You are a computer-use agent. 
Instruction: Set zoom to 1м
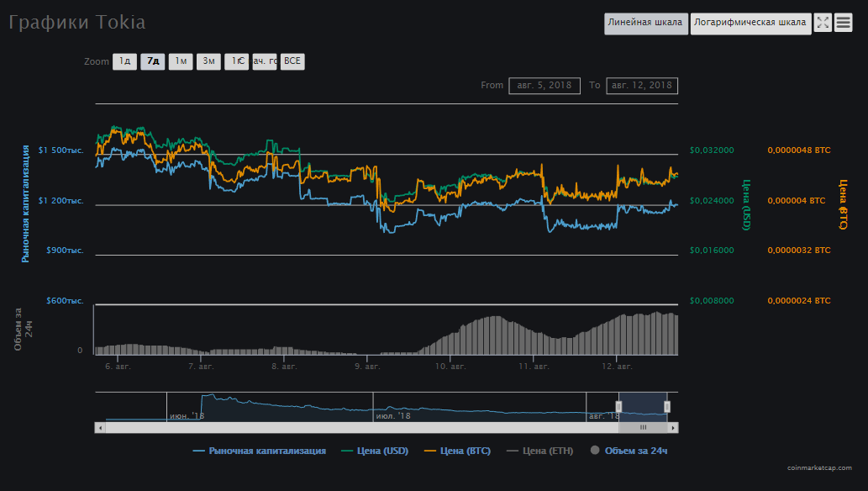(x=181, y=61)
